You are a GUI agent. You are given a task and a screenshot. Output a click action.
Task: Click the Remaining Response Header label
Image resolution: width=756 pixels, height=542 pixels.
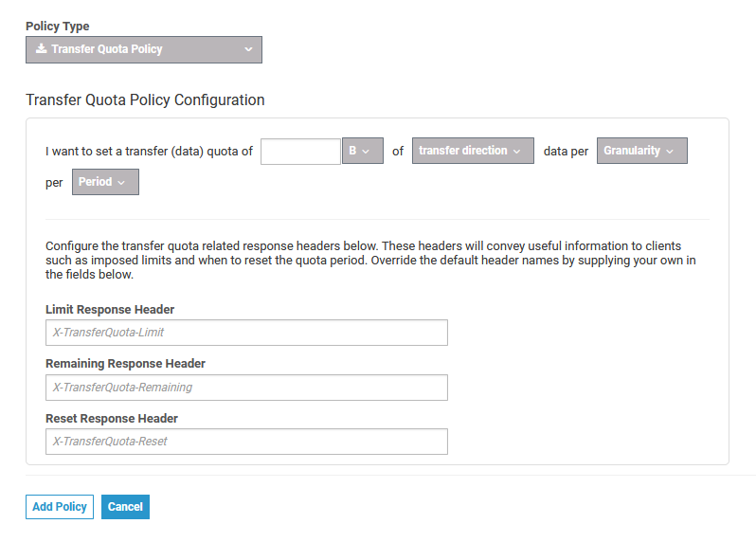tap(125, 364)
